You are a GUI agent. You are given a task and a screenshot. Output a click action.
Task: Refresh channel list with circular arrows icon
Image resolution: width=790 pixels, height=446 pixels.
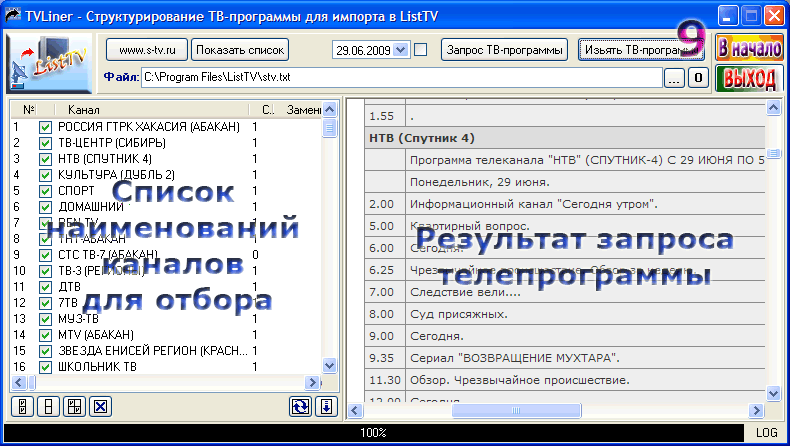click(300, 406)
